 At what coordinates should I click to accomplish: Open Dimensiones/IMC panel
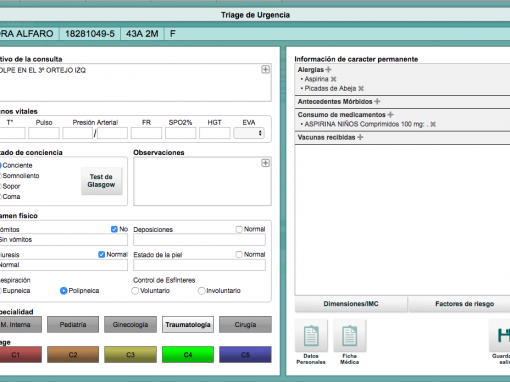(x=351, y=304)
